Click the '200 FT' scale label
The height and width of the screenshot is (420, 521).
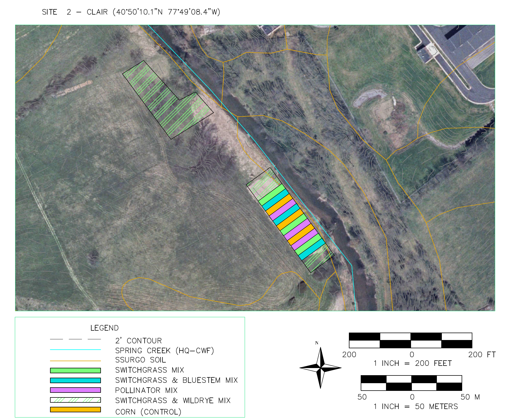coord(482,355)
